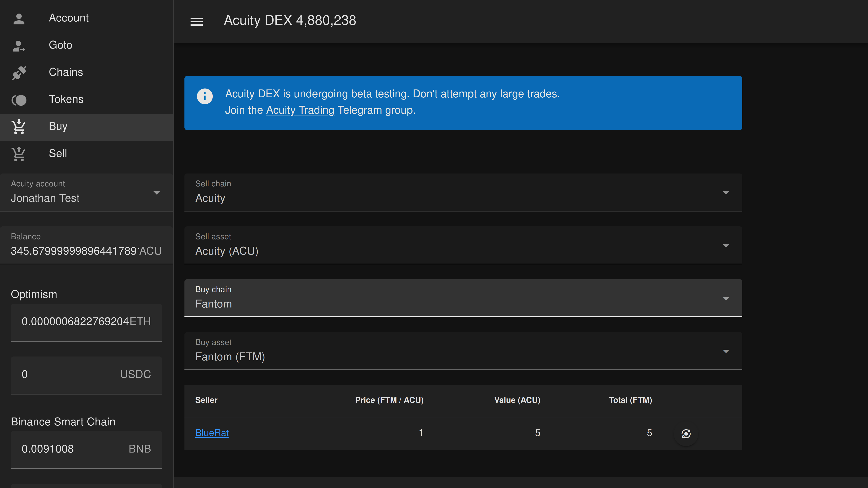Click the beta testing warning text

click(392, 94)
